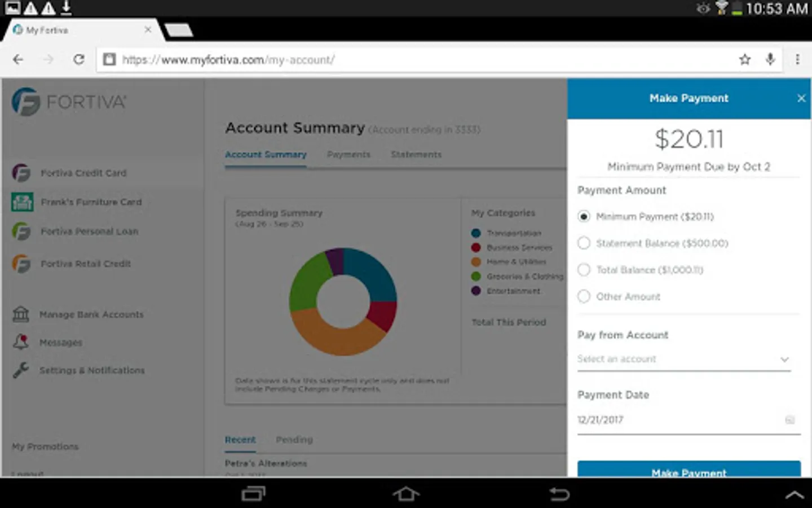Click the spending summary donut chart
Viewport: 812px width, 508px height.
[343, 302]
